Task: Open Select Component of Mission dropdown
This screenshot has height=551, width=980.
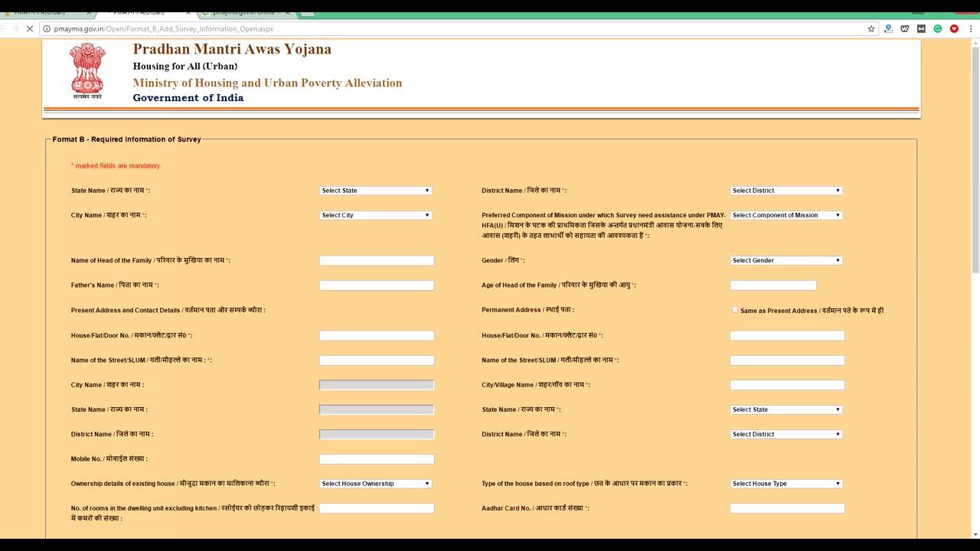Action: coord(786,215)
